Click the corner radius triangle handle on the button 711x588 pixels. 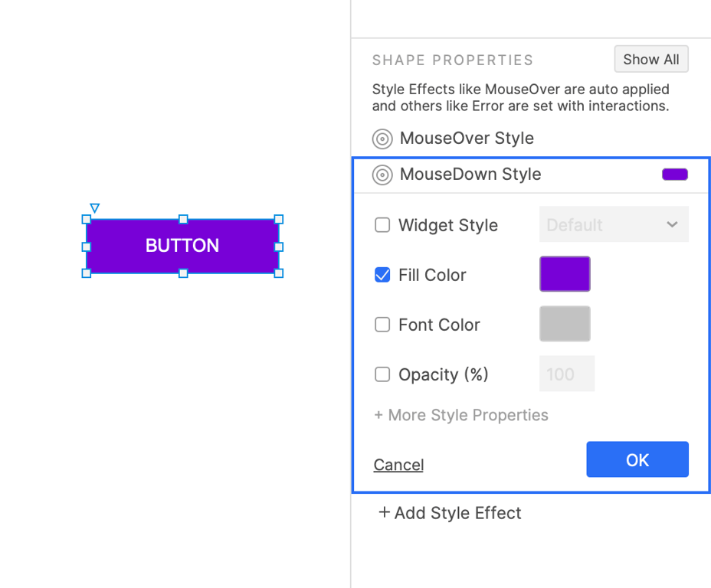click(x=94, y=207)
